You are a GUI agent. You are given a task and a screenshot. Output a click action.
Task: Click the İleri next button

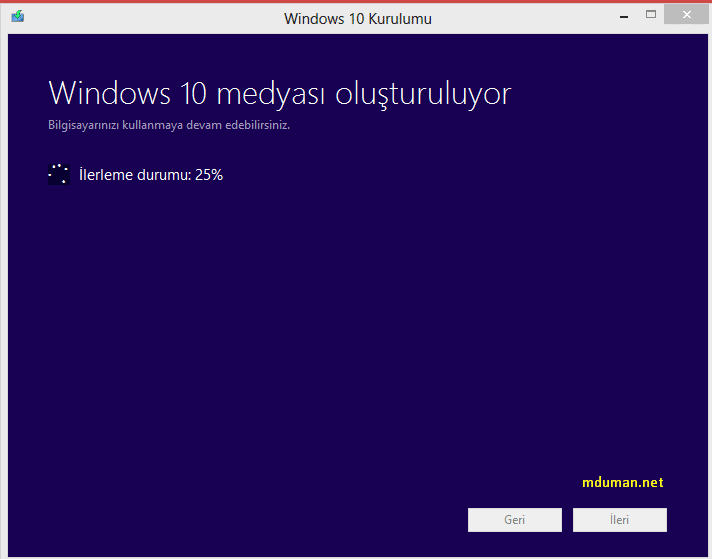coord(619,519)
